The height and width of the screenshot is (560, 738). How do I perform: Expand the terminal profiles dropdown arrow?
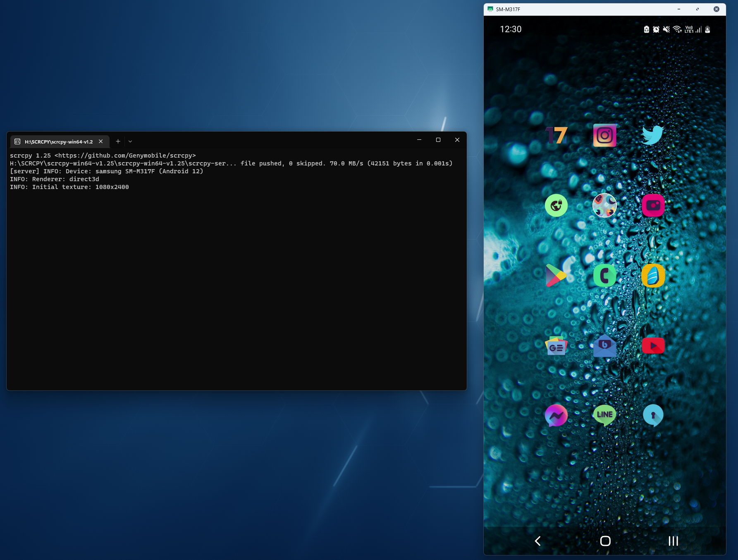coord(130,141)
